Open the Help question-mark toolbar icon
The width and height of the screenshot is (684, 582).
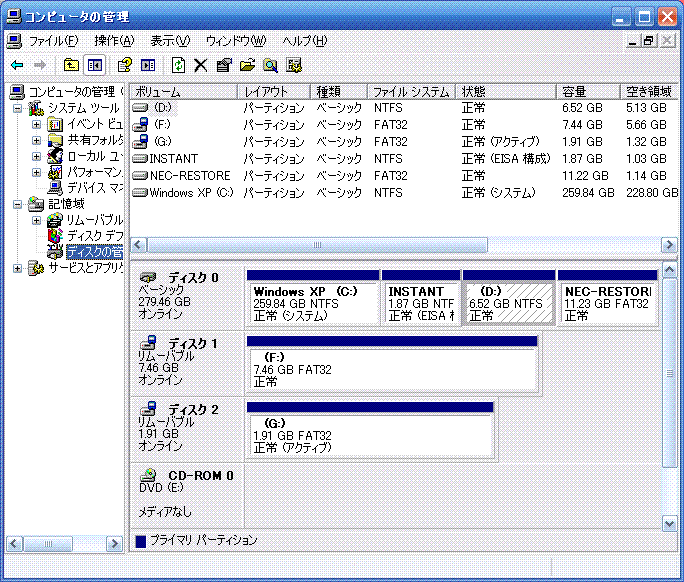(x=125, y=65)
